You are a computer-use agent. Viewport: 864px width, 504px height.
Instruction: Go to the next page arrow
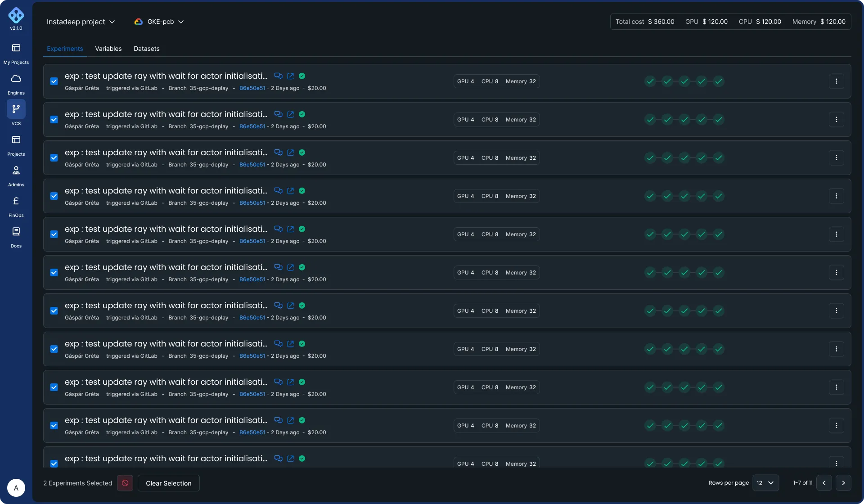843,483
